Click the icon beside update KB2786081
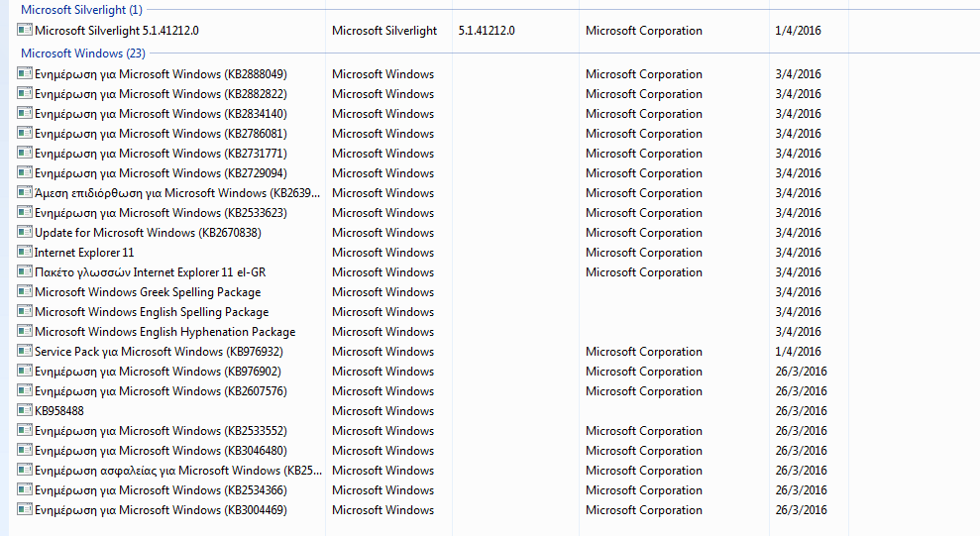 click(25, 133)
